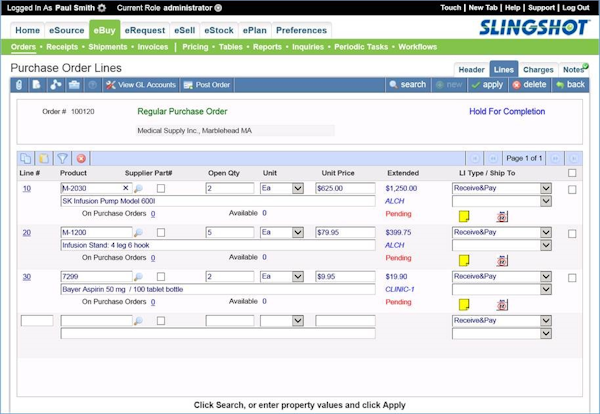The width and height of the screenshot is (600, 414).
Task: Toggle supplier part checkbox for line 10
Action: click(x=161, y=188)
